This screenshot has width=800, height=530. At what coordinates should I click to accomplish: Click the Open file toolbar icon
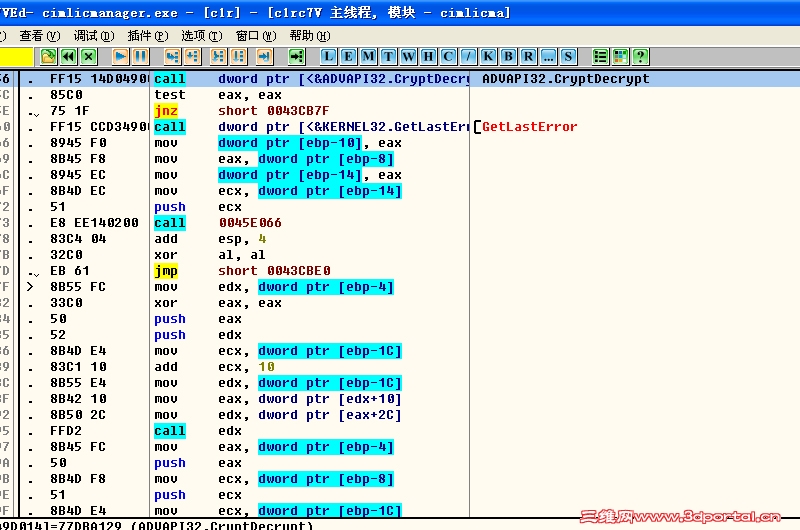(48, 56)
